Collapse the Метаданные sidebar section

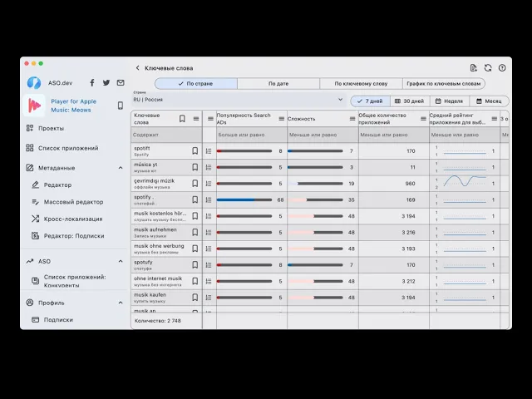[x=121, y=168]
